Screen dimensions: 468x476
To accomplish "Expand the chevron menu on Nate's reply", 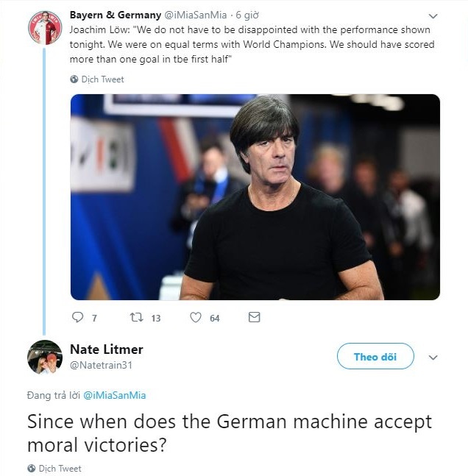I will (x=433, y=358).
